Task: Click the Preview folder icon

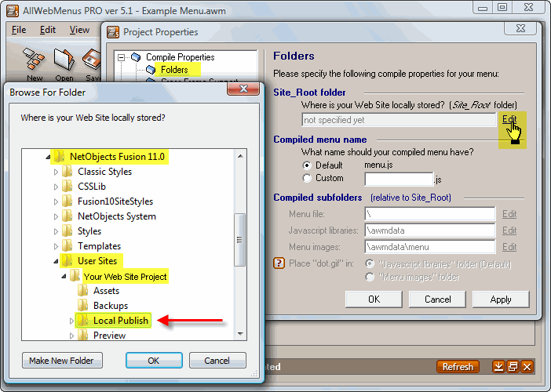Action: pyautogui.click(x=83, y=335)
